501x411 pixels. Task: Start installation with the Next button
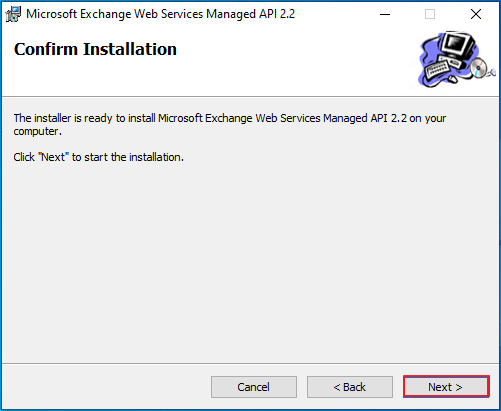[x=446, y=387]
